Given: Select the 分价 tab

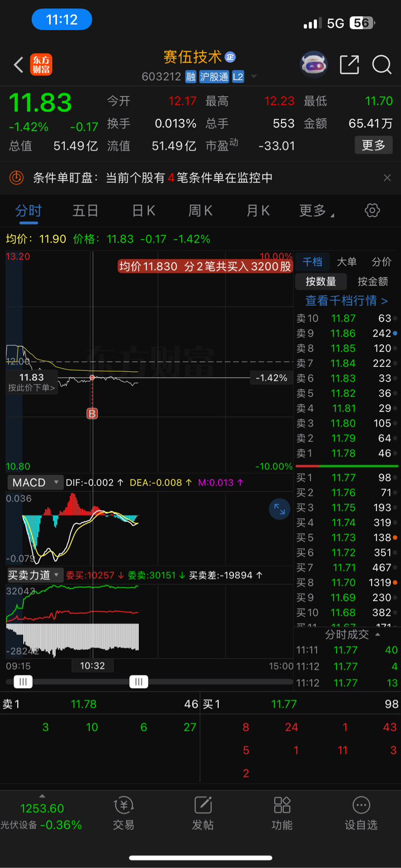Looking at the screenshot, I should coord(382,262).
